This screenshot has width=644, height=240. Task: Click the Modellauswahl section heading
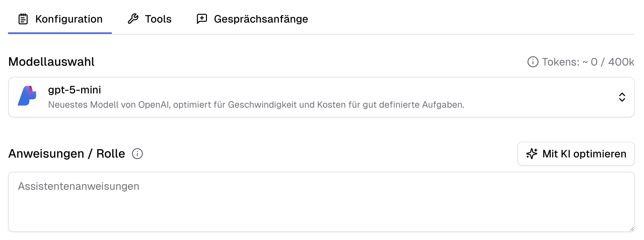(x=51, y=61)
